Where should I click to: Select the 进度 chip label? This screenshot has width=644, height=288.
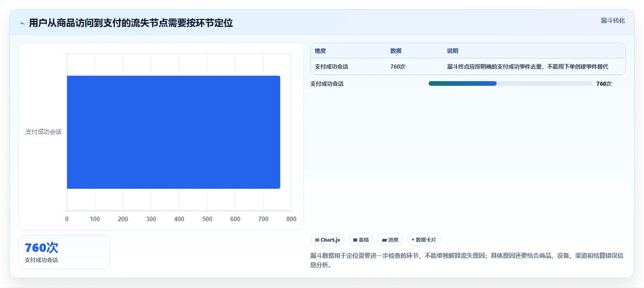coord(393,240)
